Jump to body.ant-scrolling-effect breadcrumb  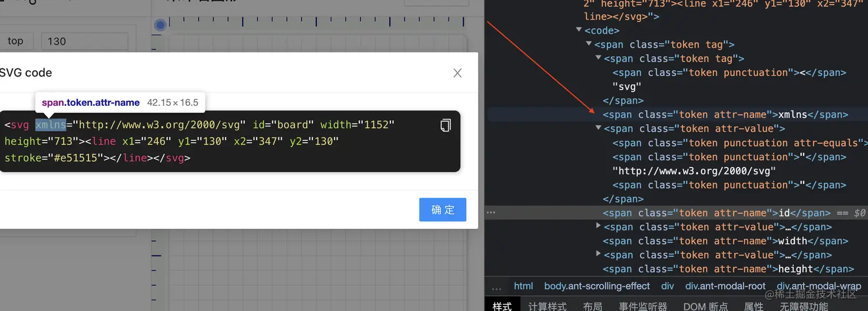(597, 286)
